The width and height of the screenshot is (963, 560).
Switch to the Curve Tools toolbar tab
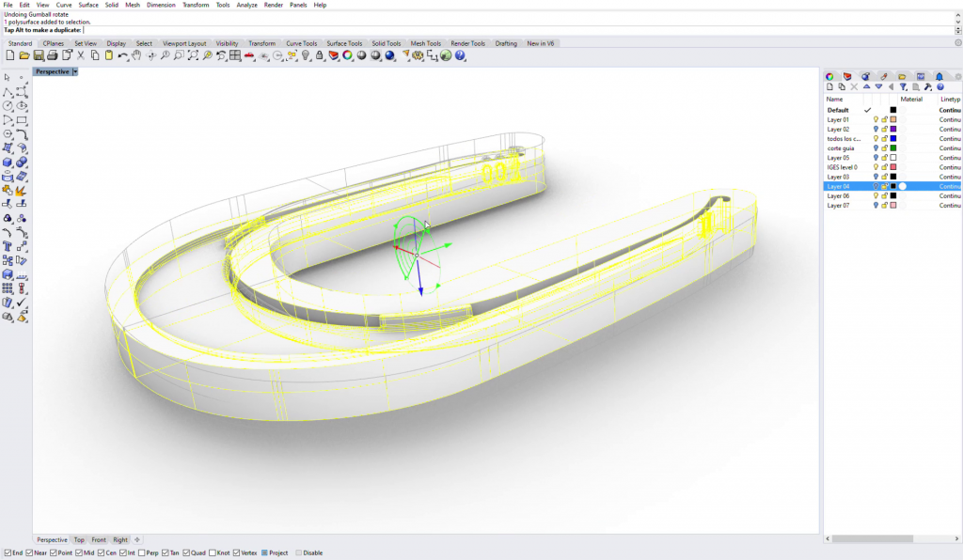click(x=302, y=43)
